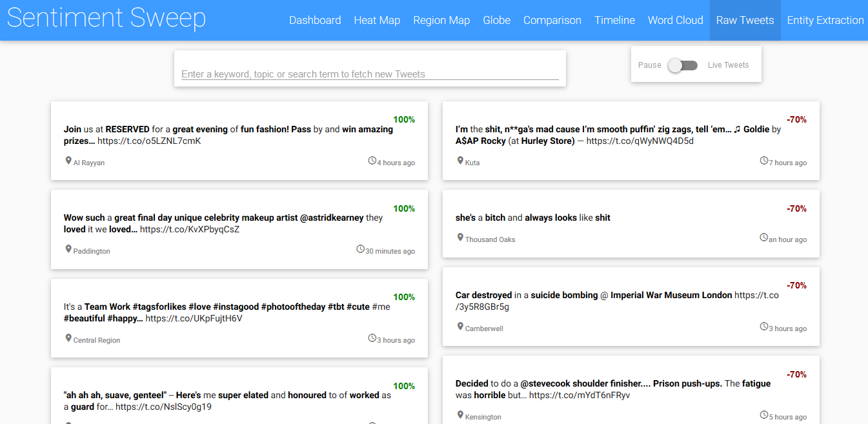868x424 pixels.
Task: Switch to the Heat Map tab
Action: click(x=377, y=20)
